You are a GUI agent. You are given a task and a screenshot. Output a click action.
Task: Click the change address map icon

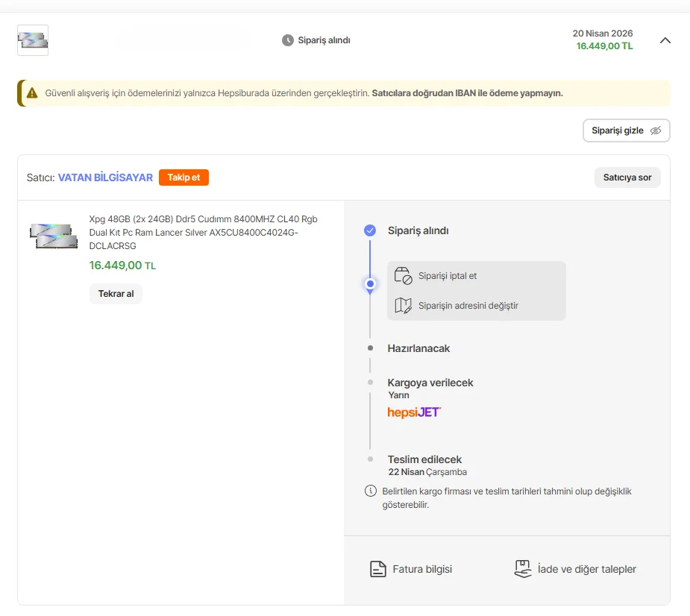403,306
